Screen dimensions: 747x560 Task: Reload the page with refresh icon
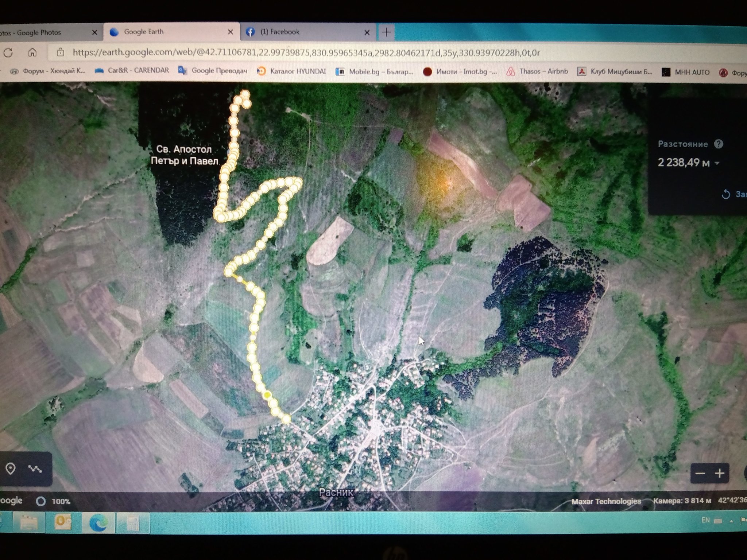pyautogui.click(x=8, y=53)
